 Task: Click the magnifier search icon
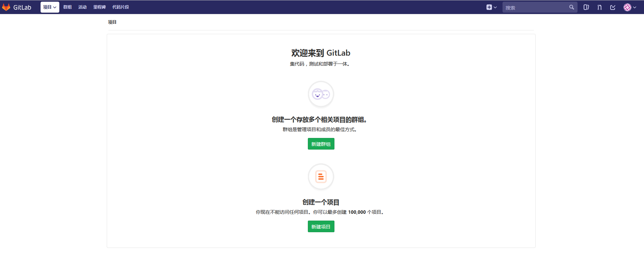[572, 7]
